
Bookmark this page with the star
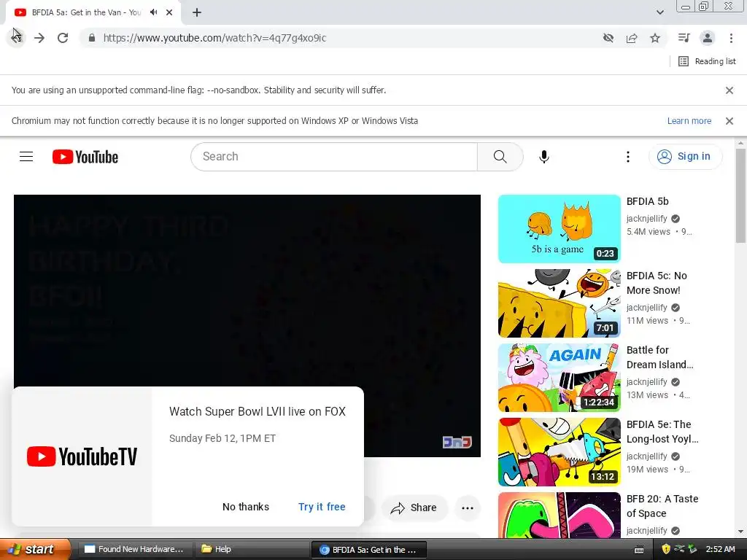[x=655, y=38]
